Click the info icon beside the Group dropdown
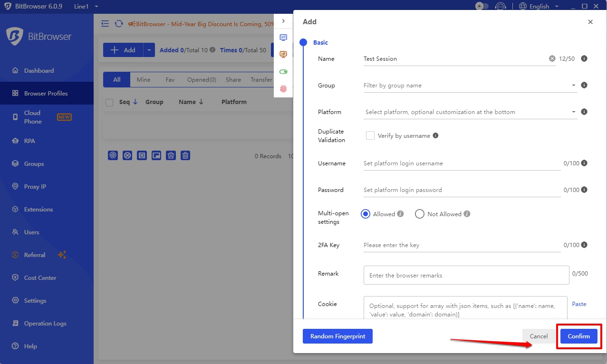 [x=584, y=85]
